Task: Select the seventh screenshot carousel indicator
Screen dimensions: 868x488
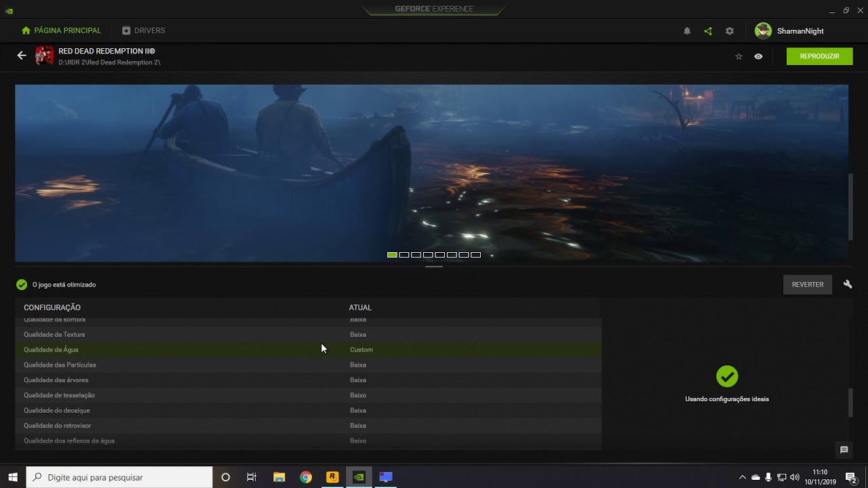Action: pos(464,255)
